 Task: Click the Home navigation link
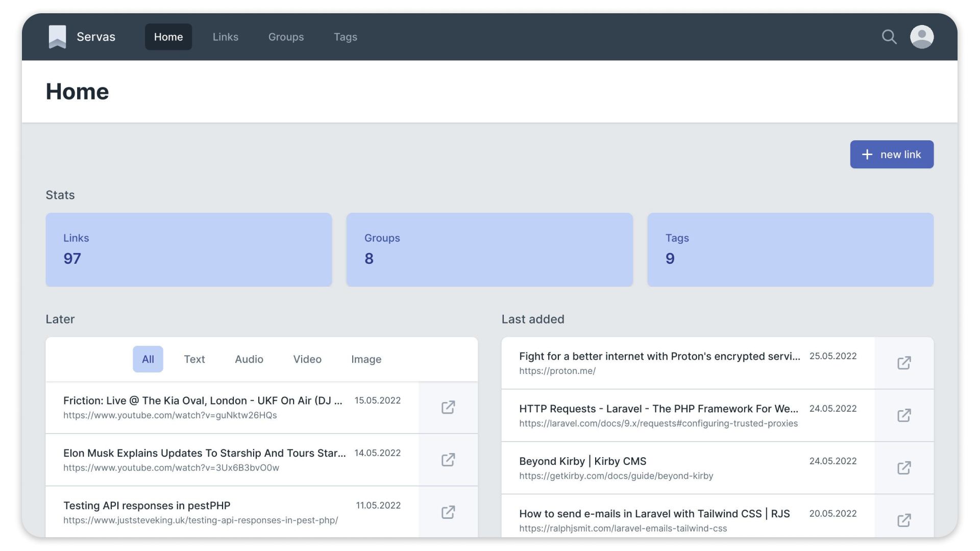[168, 36]
